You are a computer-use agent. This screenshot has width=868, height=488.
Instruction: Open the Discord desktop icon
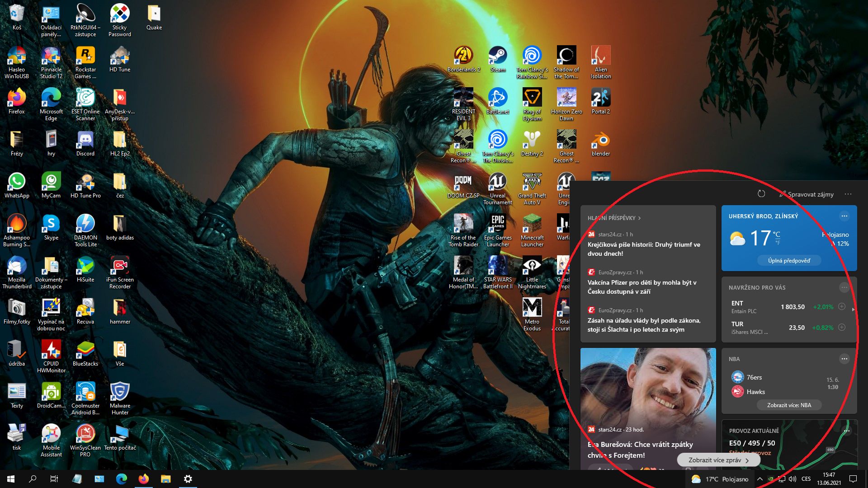[x=85, y=141]
